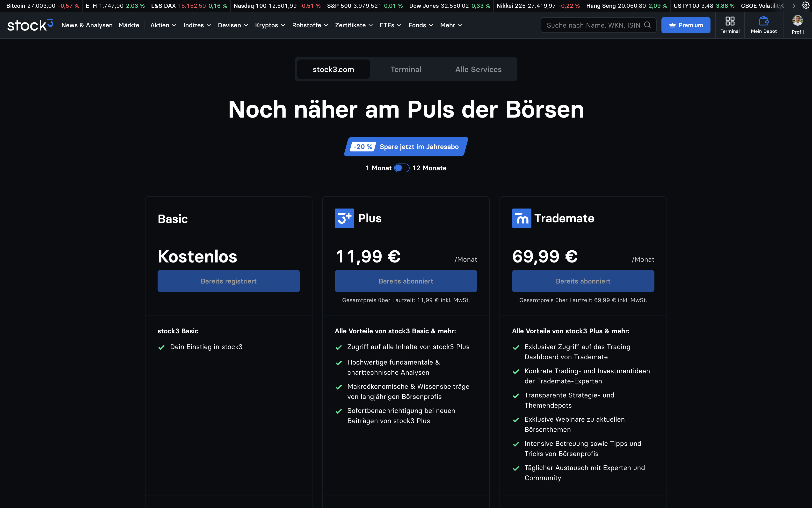
Task: Switch to the stock3.com tab
Action: pyautogui.click(x=333, y=69)
